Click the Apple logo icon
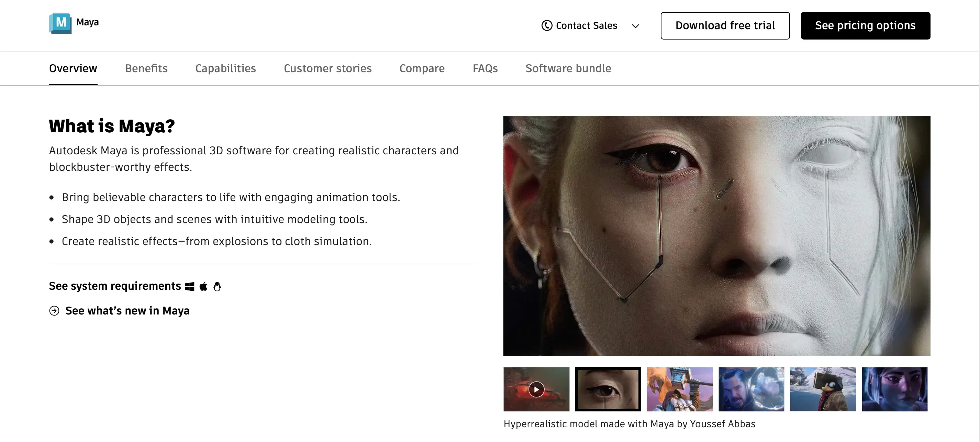This screenshot has width=980, height=442. click(203, 286)
